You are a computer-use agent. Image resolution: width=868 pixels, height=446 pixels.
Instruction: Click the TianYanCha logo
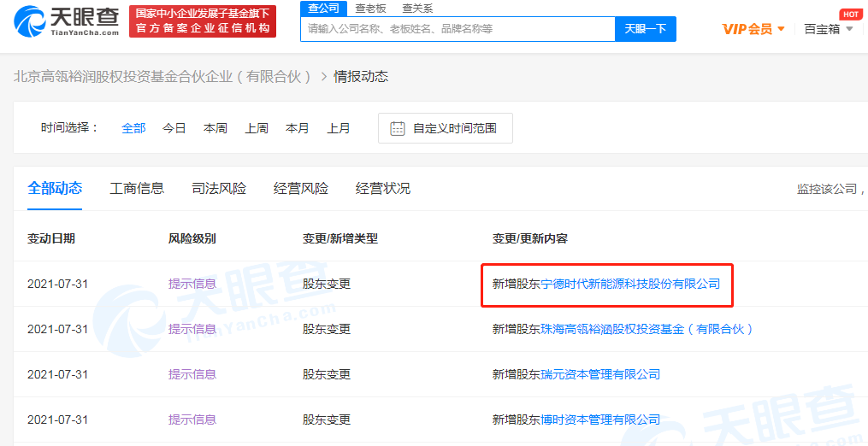pos(67,21)
